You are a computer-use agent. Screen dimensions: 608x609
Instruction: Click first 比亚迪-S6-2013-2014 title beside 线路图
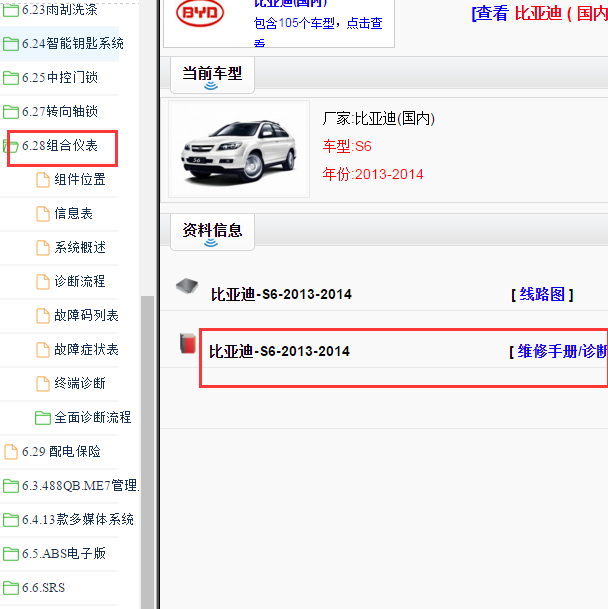(x=281, y=294)
